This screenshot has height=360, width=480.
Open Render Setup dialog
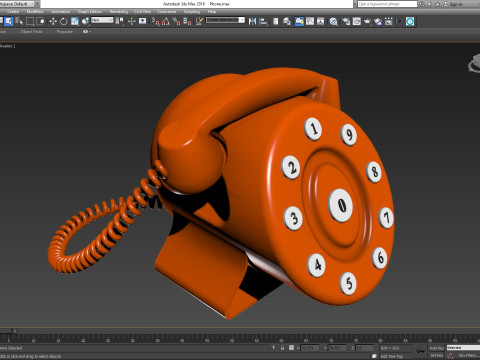tap(346, 22)
